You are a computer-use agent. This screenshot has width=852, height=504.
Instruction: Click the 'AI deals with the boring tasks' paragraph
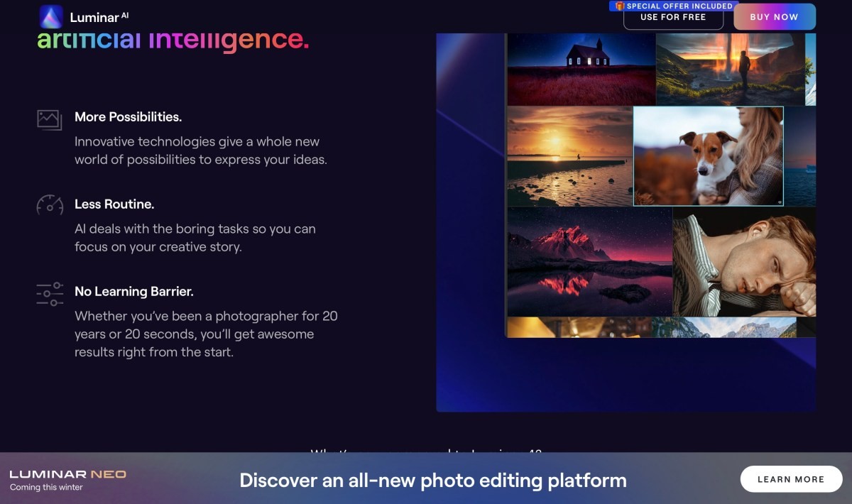195,238
